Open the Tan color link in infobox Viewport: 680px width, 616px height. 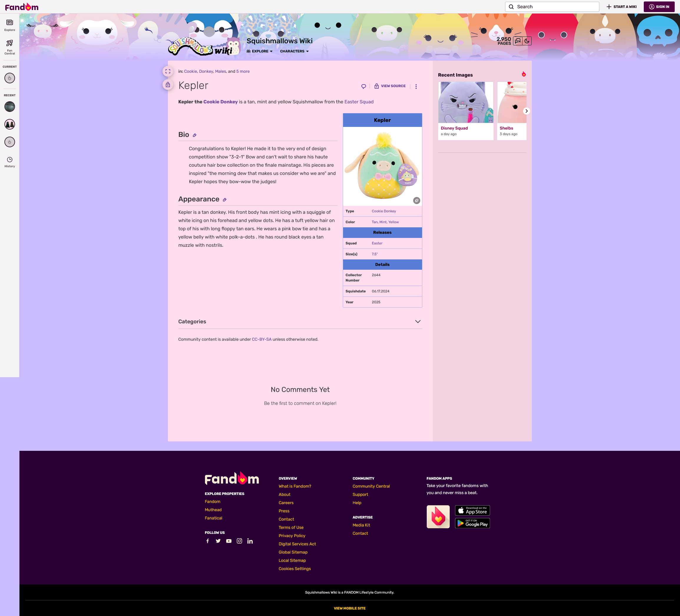tap(374, 222)
